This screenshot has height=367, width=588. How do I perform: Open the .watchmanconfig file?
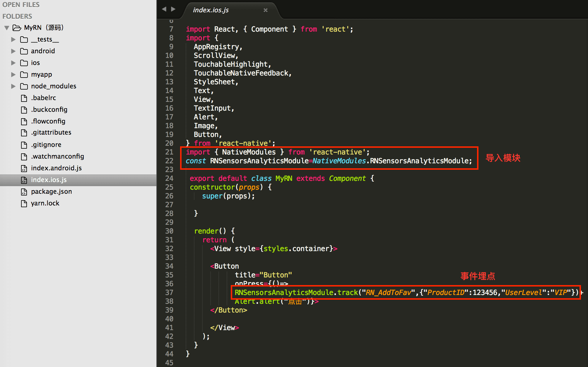(x=57, y=157)
